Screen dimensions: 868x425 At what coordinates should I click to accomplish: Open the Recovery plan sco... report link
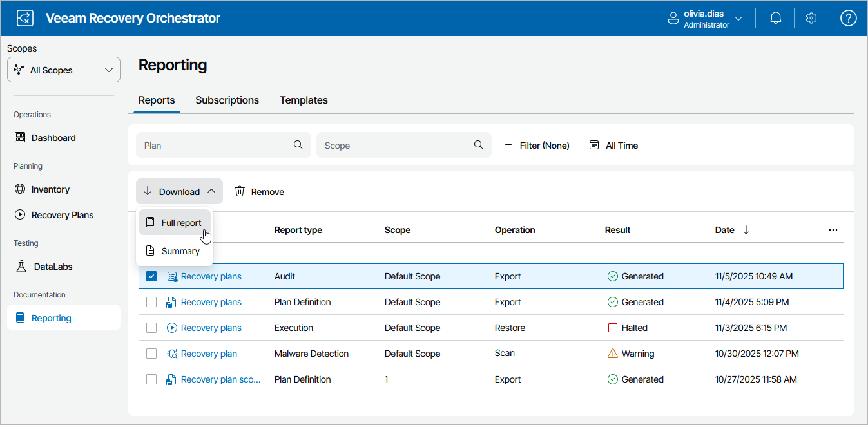220,379
